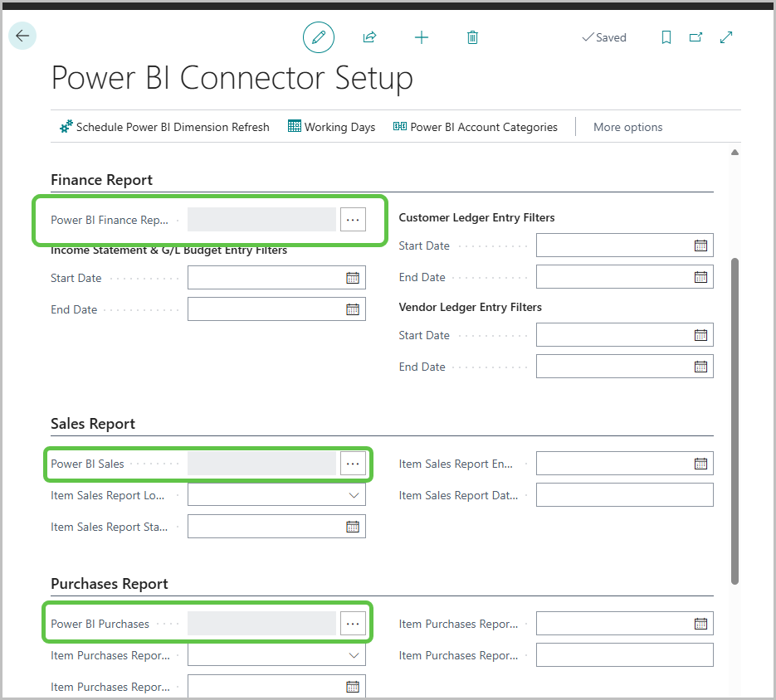
Task: Expand Item Purchases Repor... dropdown under Power BI Purchases
Action: pos(354,655)
